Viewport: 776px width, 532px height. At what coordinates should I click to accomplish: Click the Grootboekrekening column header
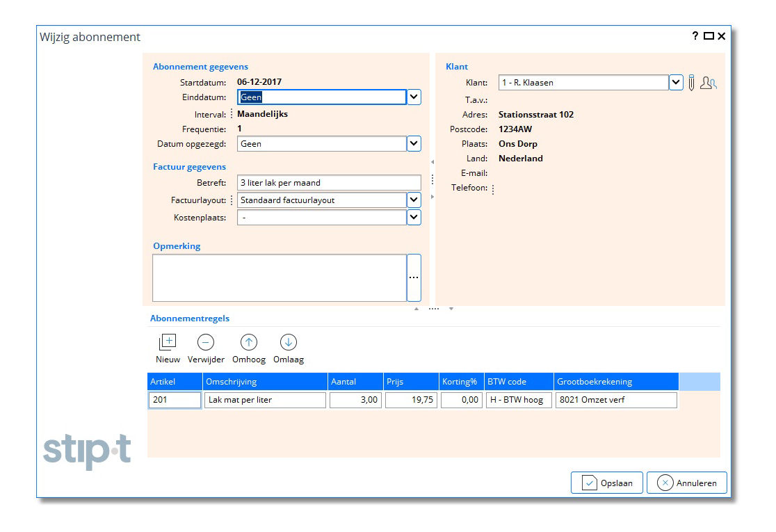615,382
